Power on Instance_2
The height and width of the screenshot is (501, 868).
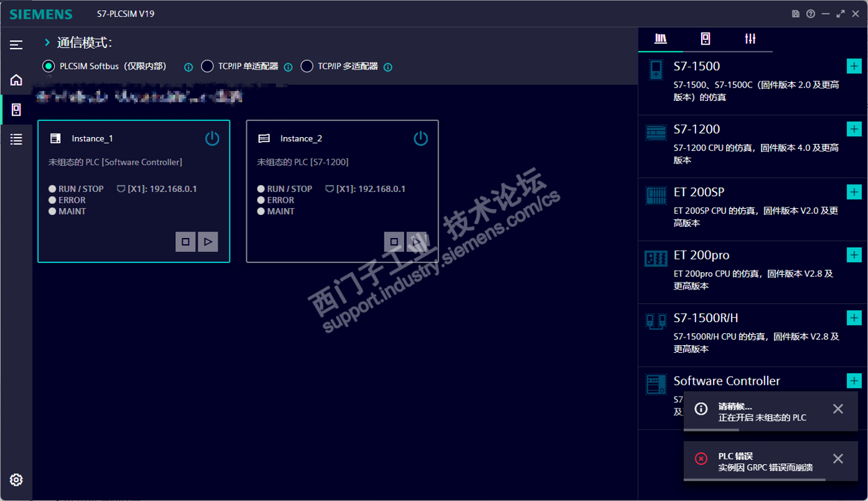pos(421,138)
